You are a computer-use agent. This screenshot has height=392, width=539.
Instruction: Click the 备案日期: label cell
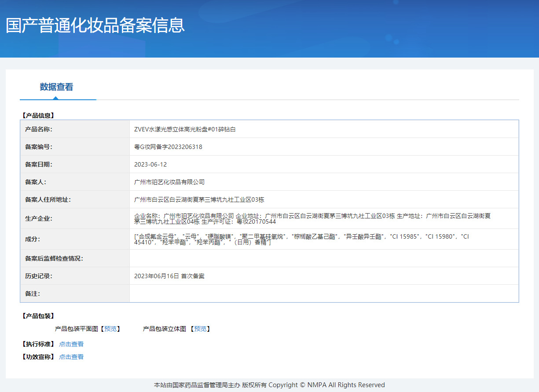[x=75, y=164]
